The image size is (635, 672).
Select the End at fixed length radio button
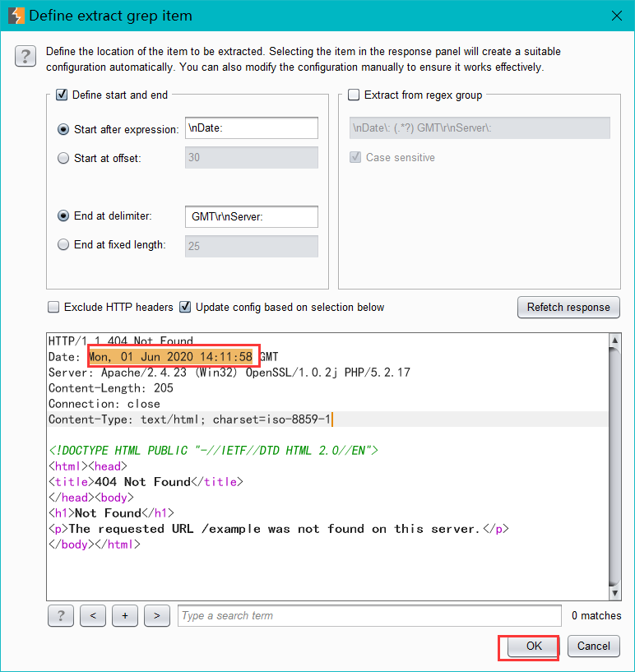coord(63,245)
